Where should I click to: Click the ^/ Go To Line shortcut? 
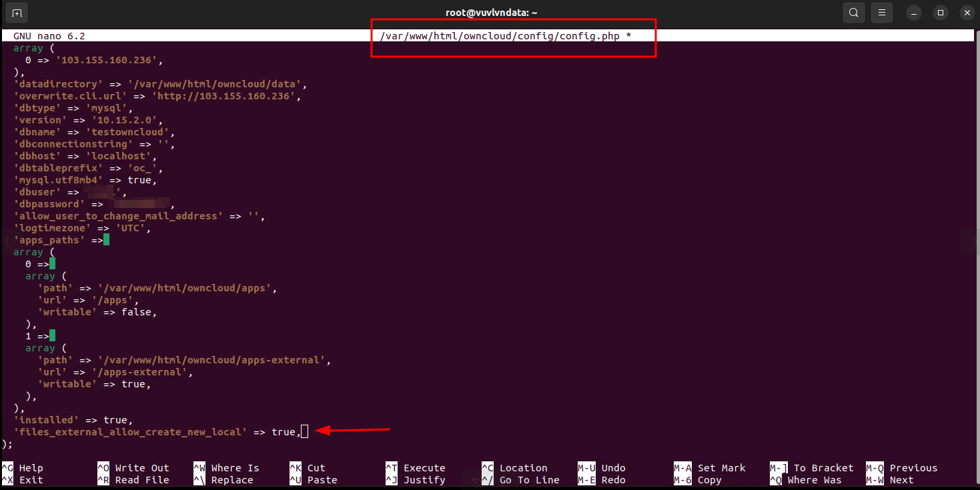[x=520, y=480]
